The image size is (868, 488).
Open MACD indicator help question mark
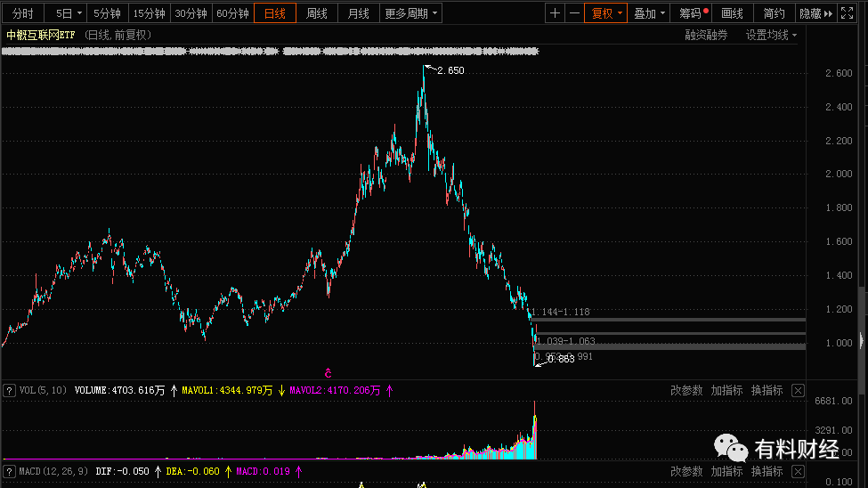[10, 471]
